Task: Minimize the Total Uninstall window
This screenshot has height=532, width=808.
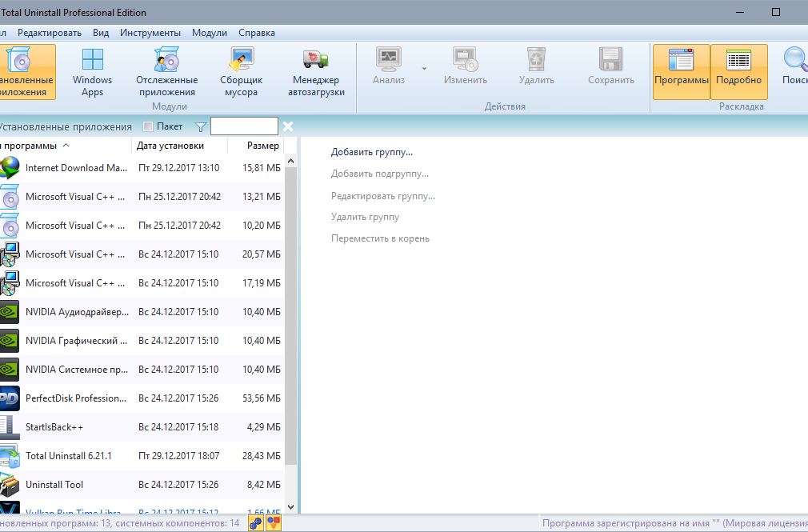Action: [x=740, y=12]
